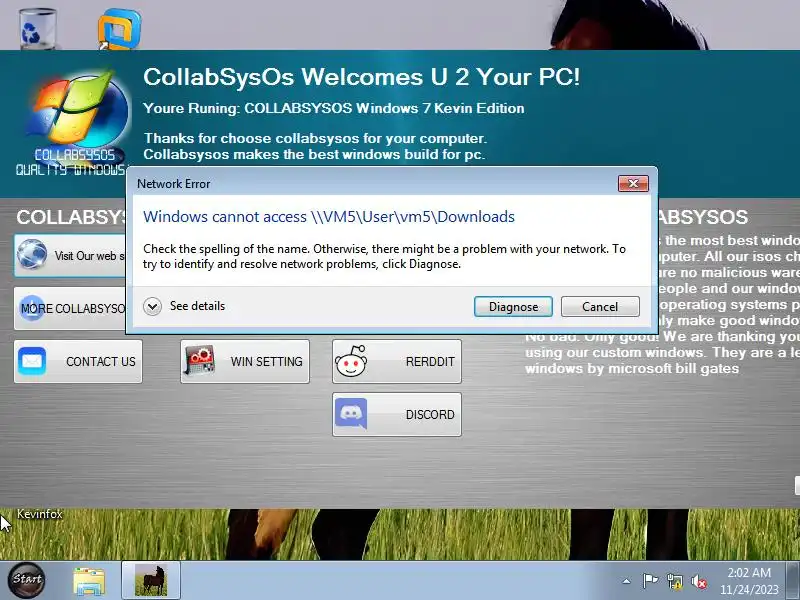
Task: Click the Reddit alien icon
Action: click(x=351, y=361)
